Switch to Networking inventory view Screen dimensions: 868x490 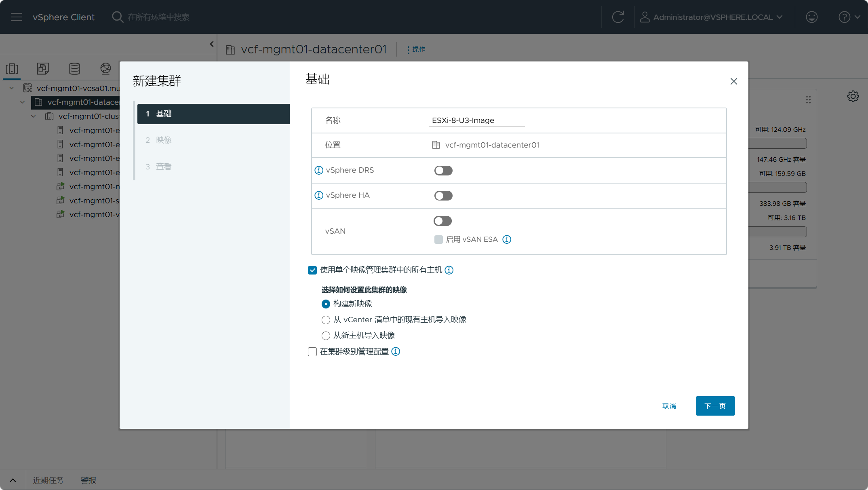tap(105, 69)
